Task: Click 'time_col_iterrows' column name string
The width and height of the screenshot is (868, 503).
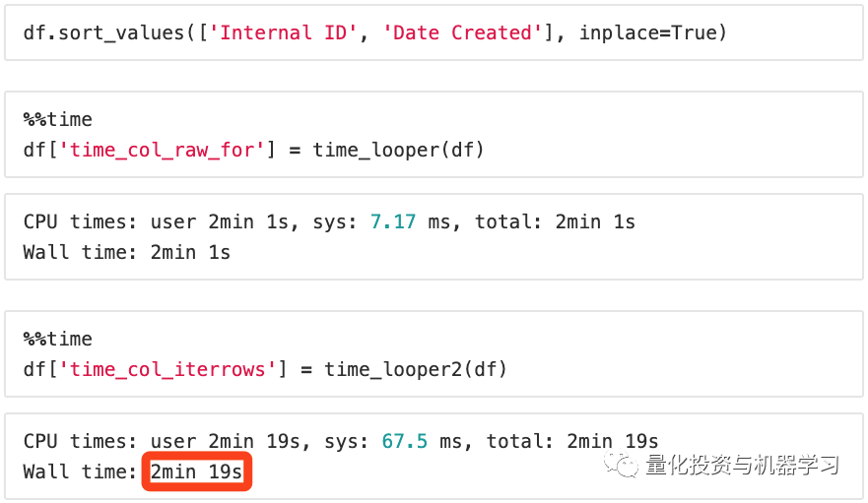Action: click(167, 369)
